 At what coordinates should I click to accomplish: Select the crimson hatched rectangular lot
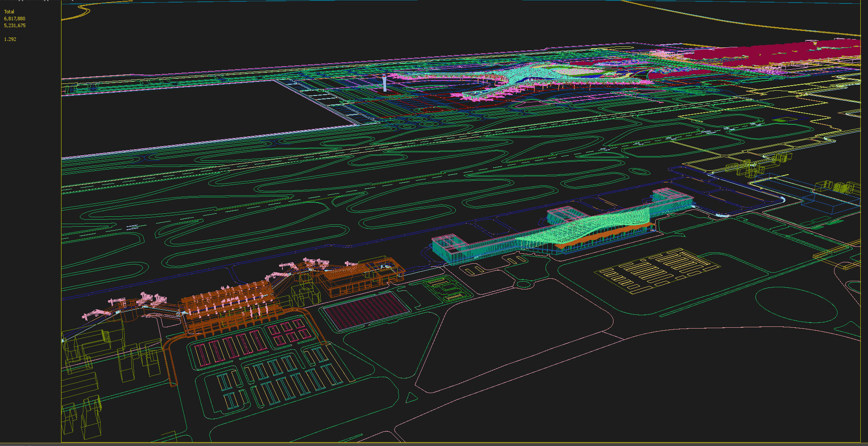(x=366, y=311)
